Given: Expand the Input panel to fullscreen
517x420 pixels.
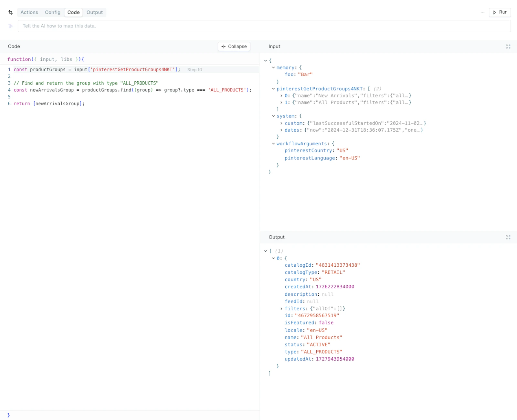Looking at the screenshot, I should tap(508, 46).
